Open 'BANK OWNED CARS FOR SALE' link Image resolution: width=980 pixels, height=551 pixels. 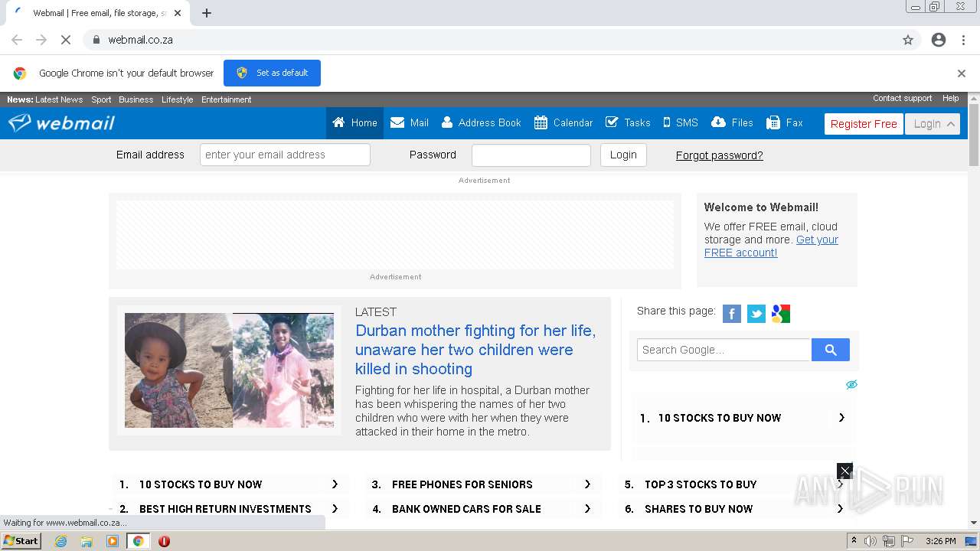coord(466,509)
